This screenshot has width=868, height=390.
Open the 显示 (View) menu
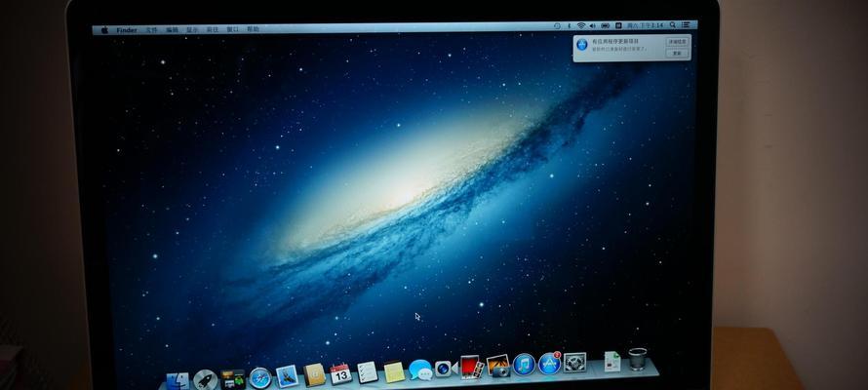pos(192,29)
